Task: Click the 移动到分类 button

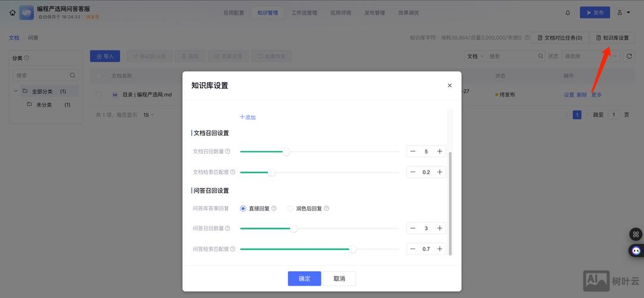Action: [149, 56]
